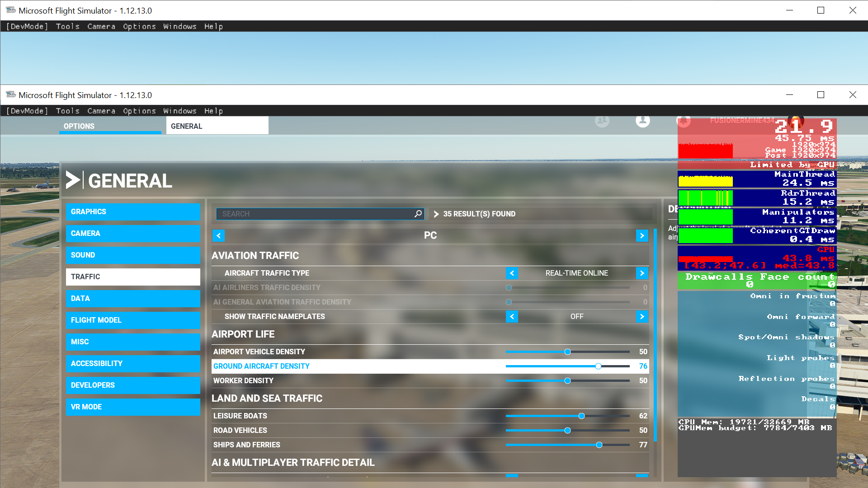Open Tools menu in the back window
The height and width of the screenshot is (488, 868).
pos(68,27)
